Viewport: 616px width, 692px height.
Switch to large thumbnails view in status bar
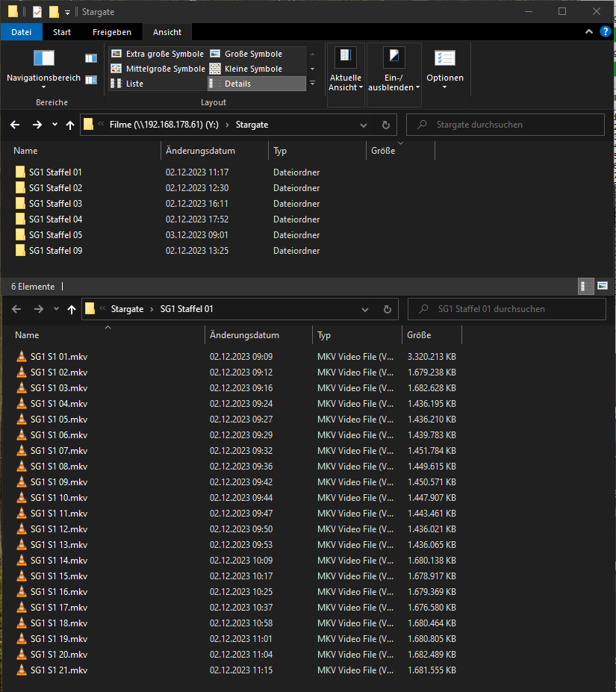pos(603,286)
